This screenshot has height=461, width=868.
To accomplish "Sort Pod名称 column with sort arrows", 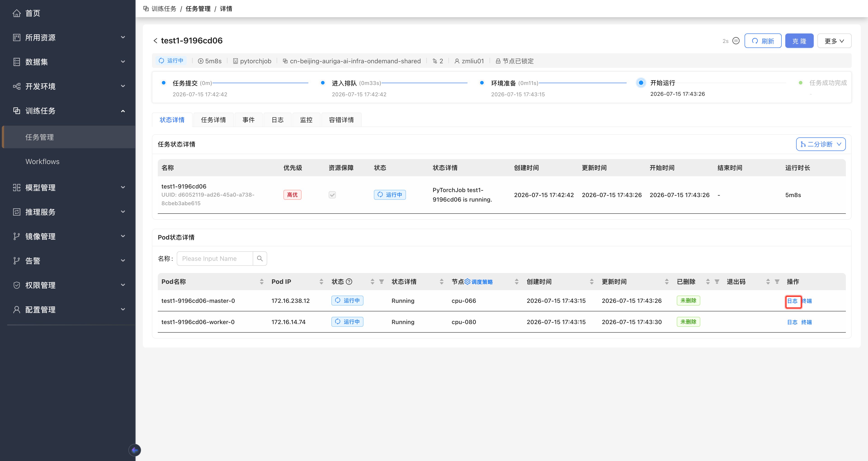I will point(262,281).
